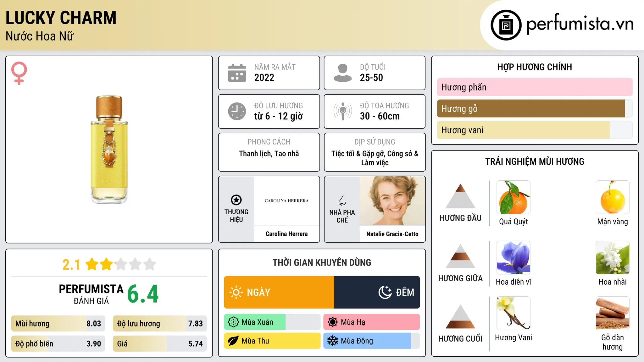Click the nose icon above Nhà pha chế
This screenshot has height=362, width=644.
[342, 200]
